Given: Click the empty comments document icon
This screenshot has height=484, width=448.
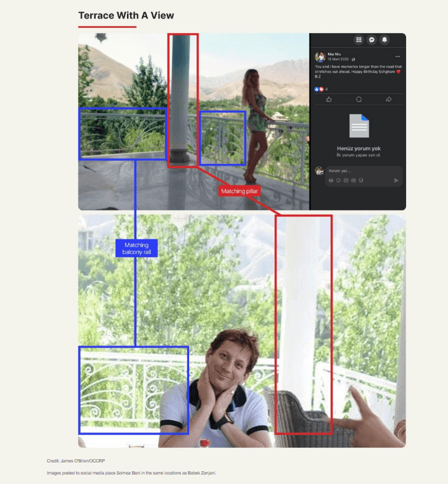Looking at the screenshot, I should pos(359,126).
